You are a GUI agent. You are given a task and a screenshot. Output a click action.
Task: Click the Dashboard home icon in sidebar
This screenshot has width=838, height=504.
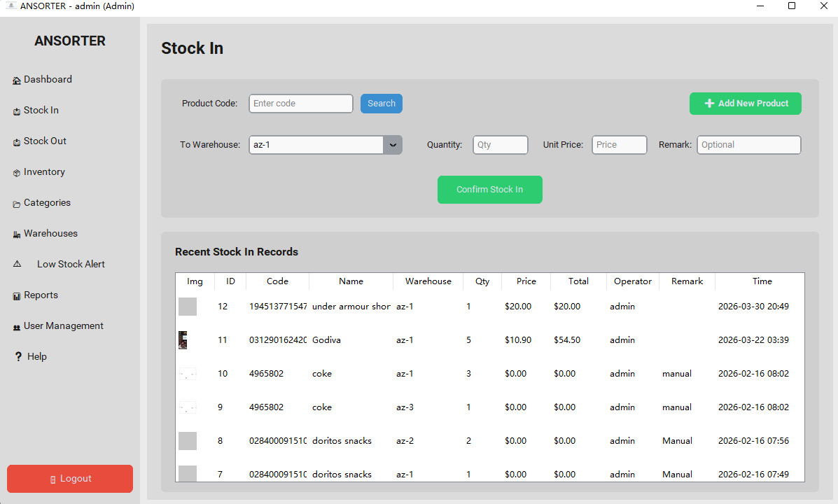coord(17,80)
